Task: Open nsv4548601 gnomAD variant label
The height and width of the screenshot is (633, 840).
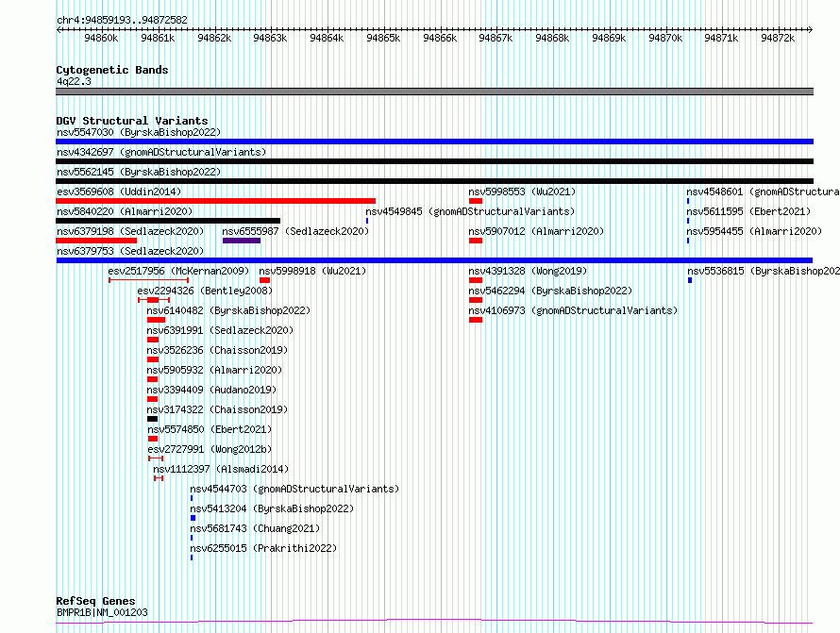Action: point(763,192)
